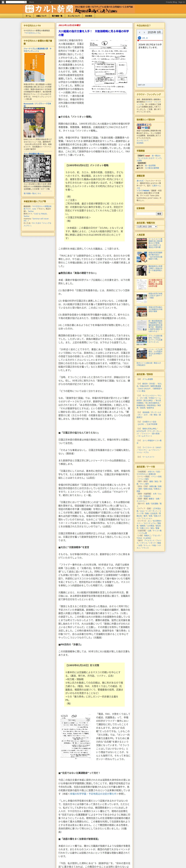Open 収支報告 link in donation widget
This screenshot has width=186, height=868.
[140, 143]
